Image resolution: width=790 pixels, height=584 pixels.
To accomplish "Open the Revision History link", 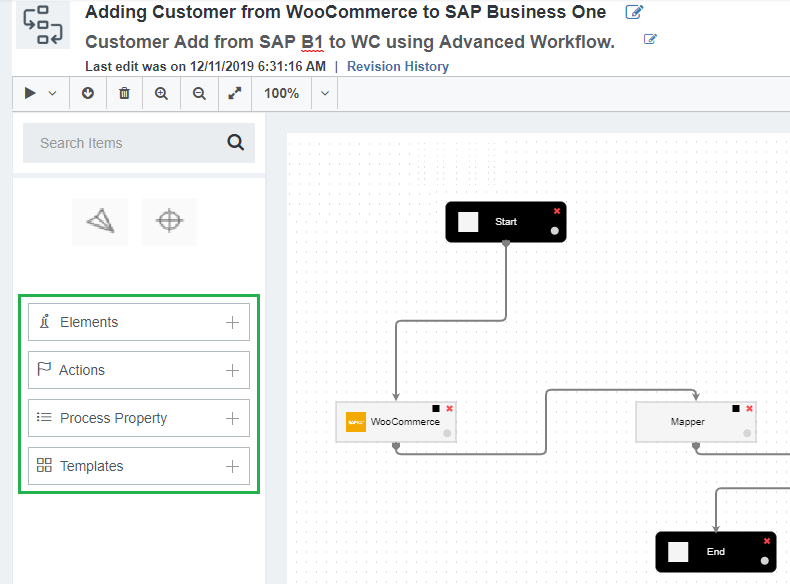I will 397,66.
